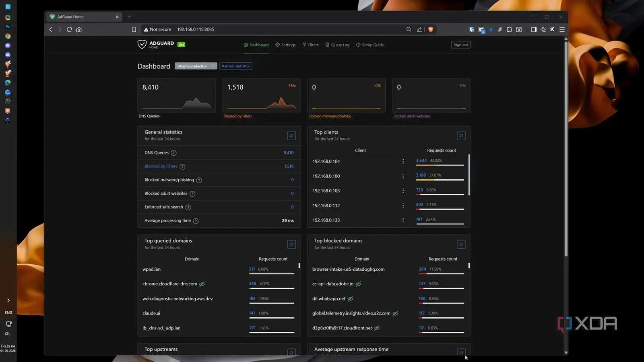The image size is (644, 362).
Task: Click tracker icon next to chrome.cloudflare-dns.com
Action: pos(202,284)
